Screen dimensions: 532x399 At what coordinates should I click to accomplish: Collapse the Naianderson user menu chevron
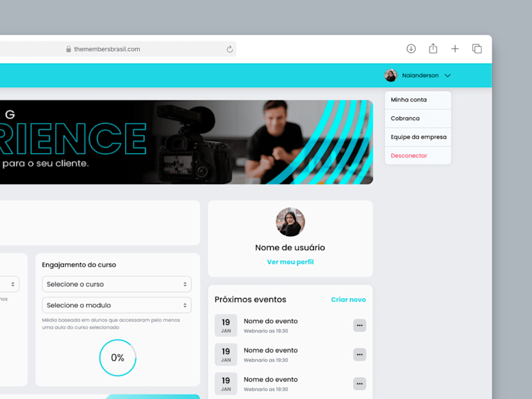(x=448, y=76)
